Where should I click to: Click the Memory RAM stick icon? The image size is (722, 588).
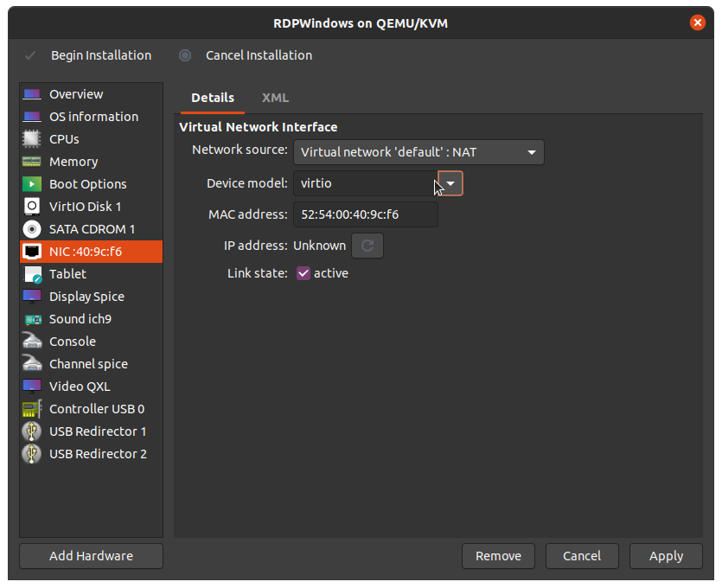click(x=32, y=162)
